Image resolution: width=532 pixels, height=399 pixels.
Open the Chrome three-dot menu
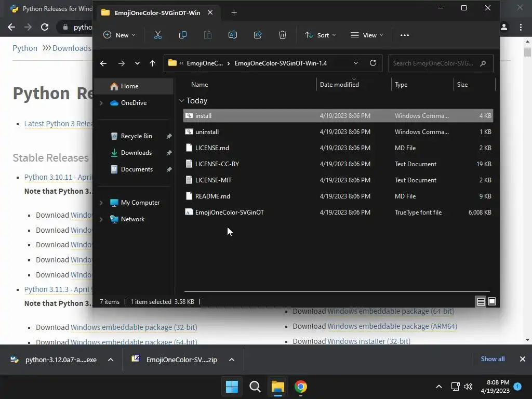pos(521,27)
